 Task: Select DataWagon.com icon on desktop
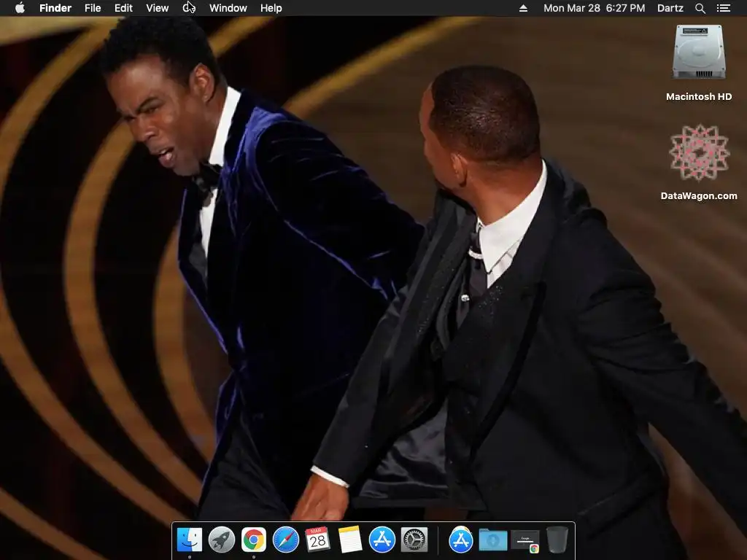click(699, 152)
